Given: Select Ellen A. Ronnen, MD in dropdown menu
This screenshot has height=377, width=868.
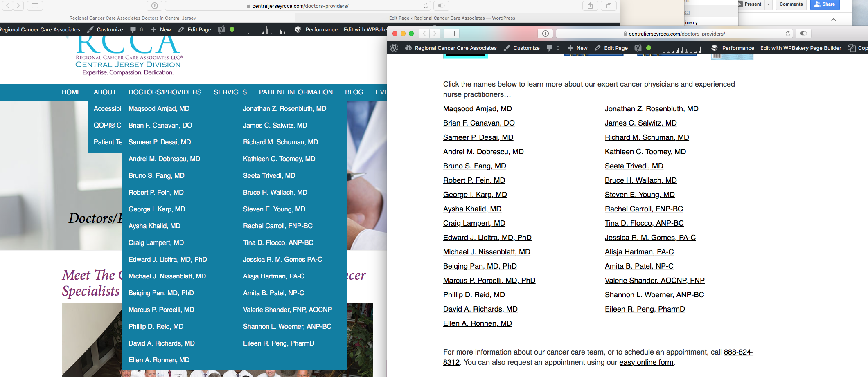Looking at the screenshot, I should coord(159,360).
